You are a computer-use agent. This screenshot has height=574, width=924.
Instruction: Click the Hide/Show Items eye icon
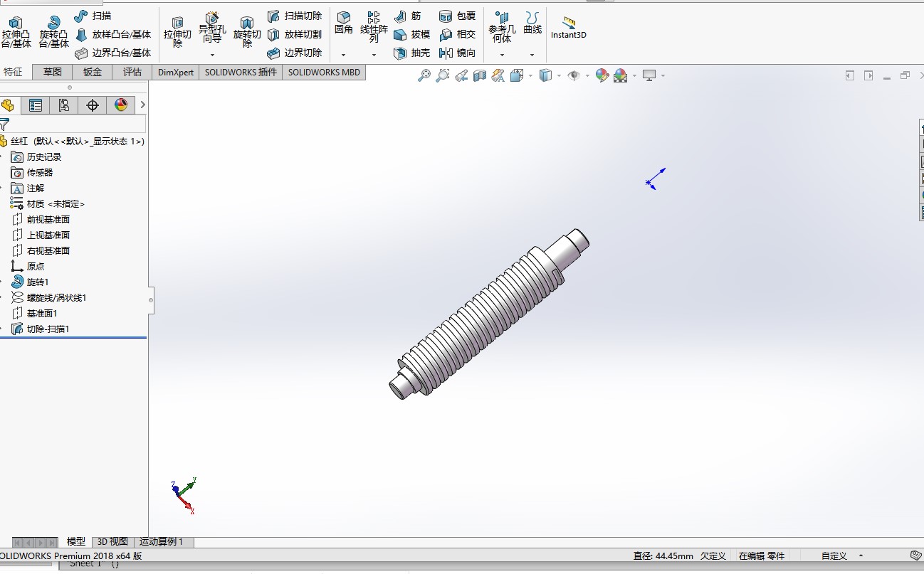574,75
